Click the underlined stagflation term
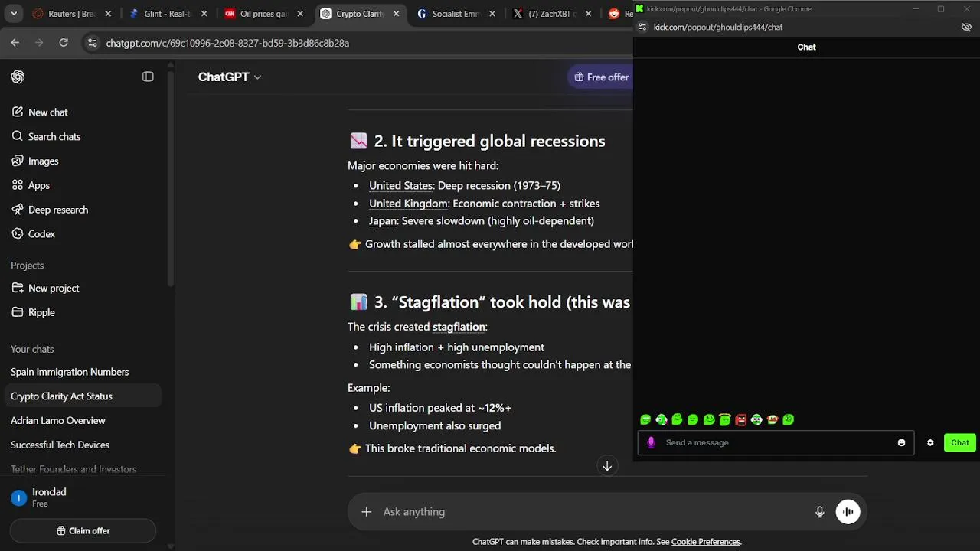980x551 pixels. (459, 327)
